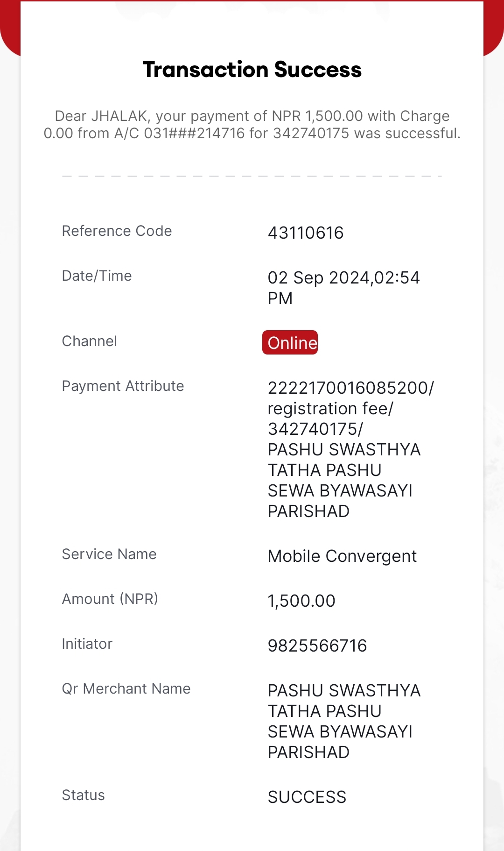Tap the Channel label
The height and width of the screenshot is (851, 504).
pyautogui.click(x=90, y=341)
